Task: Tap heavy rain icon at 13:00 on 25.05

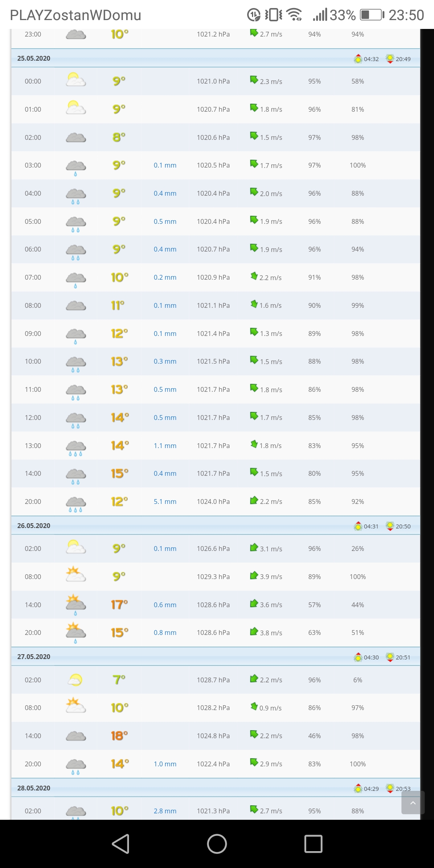Action: (x=76, y=447)
